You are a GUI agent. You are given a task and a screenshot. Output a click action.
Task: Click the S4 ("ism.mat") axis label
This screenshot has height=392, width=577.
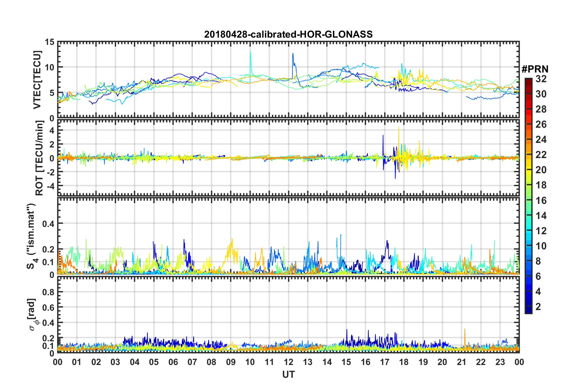[x=31, y=236]
